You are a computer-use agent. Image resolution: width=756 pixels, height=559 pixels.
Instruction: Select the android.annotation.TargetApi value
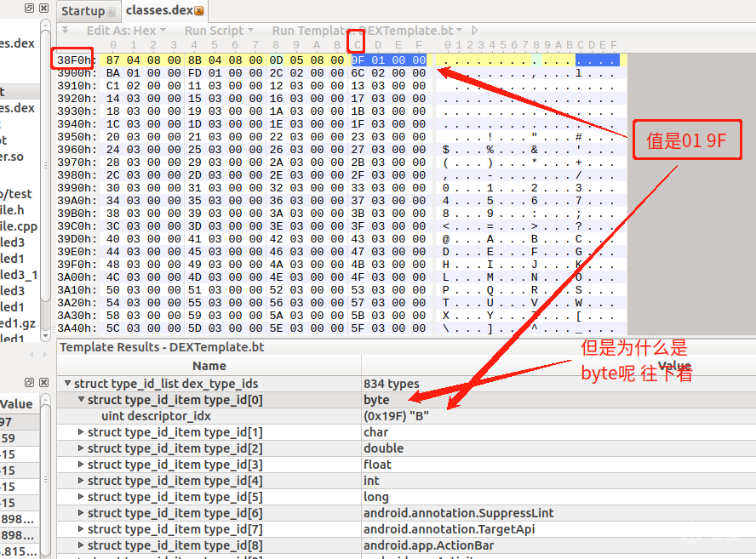[449, 529]
